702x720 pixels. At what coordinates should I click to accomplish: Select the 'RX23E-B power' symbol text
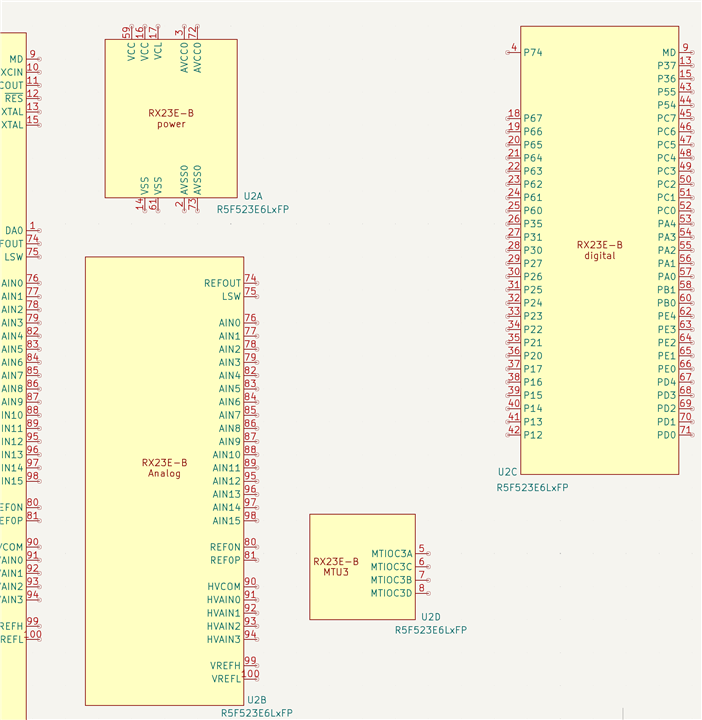(x=171, y=118)
